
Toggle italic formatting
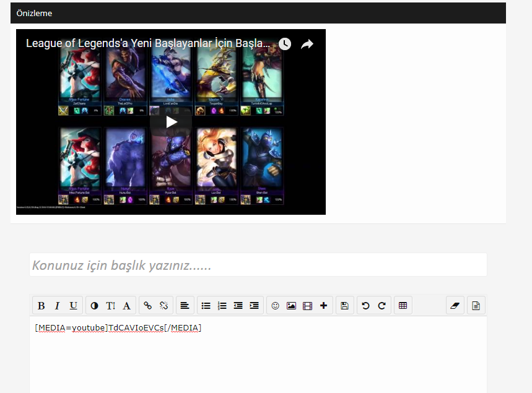coord(58,306)
